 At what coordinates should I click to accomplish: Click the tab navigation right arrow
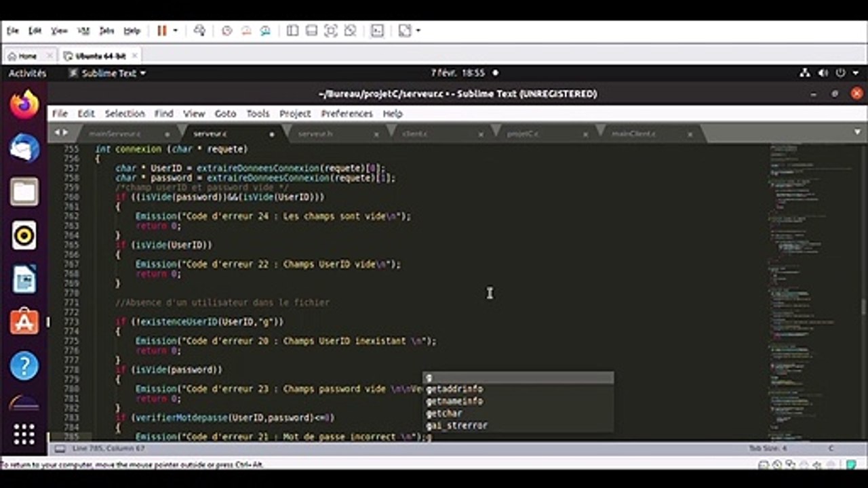point(66,132)
